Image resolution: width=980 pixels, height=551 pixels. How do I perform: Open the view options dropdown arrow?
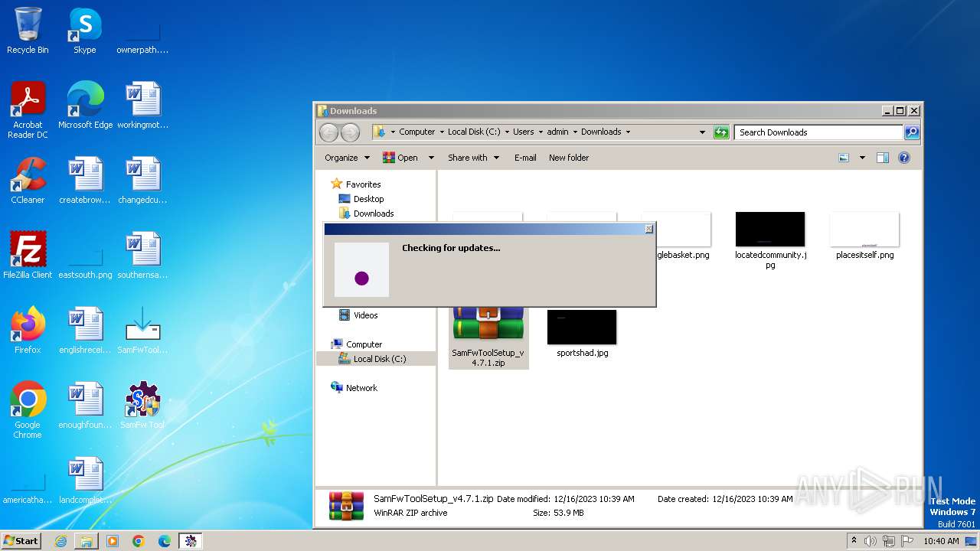862,158
